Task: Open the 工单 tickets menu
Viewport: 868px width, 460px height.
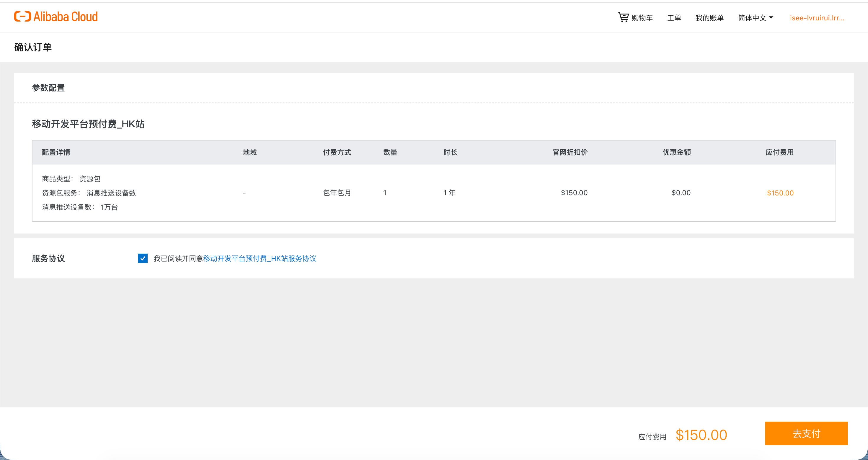Action: pos(674,18)
